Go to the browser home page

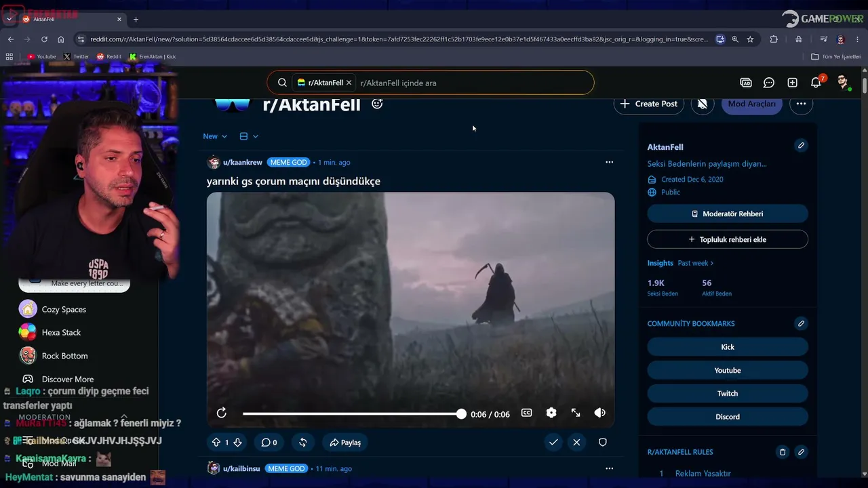(x=61, y=39)
